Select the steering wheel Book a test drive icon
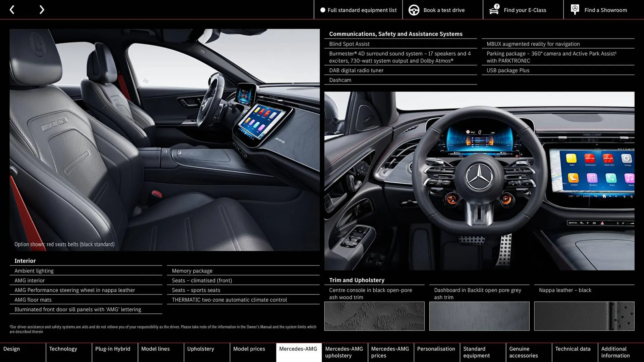The width and height of the screenshot is (644, 362). coord(414,10)
